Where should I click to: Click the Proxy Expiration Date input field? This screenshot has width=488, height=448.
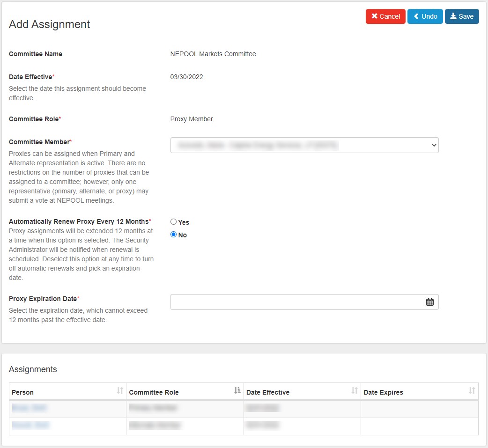pos(290,301)
